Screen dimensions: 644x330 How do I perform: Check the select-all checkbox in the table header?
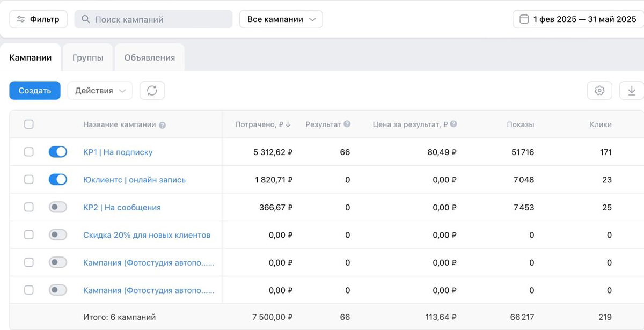click(x=28, y=124)
